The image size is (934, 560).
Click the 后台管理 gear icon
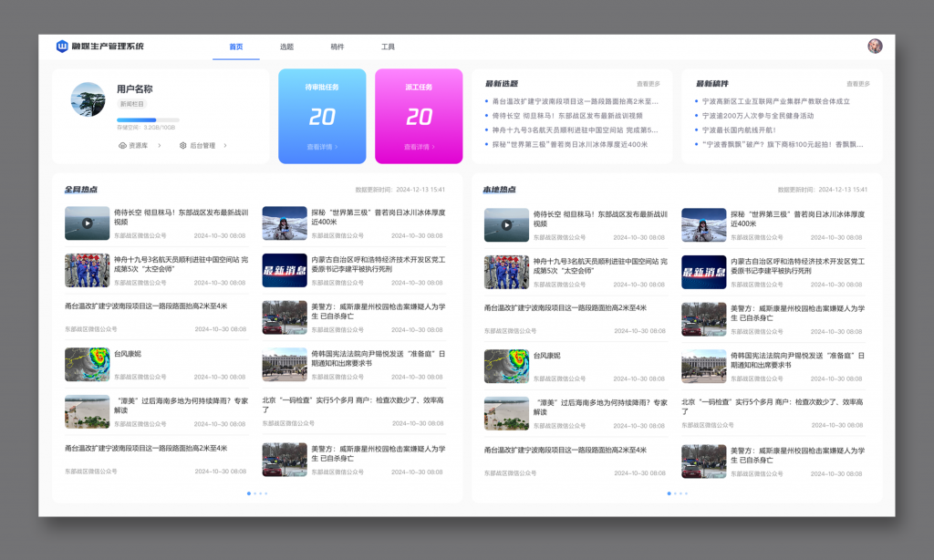click(182, 145)
